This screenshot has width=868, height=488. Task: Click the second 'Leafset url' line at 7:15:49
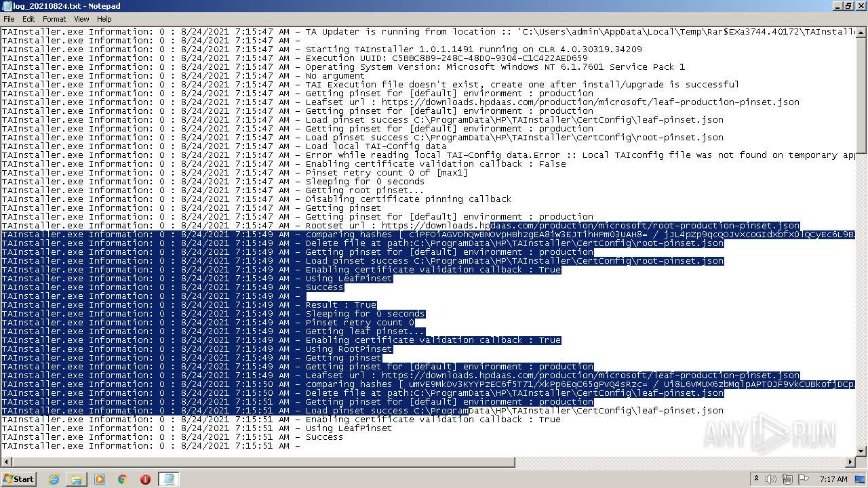click(400, 375)
